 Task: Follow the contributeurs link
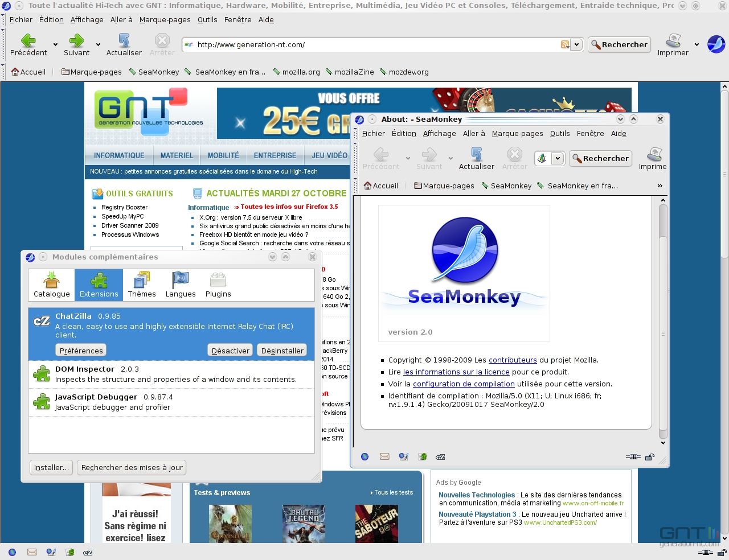pos(513,360)
